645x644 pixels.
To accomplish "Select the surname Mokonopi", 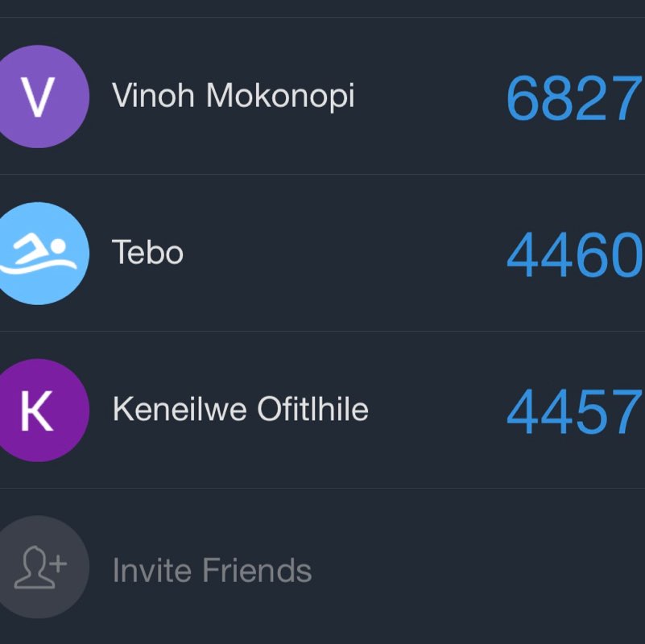I will point(280,97).
